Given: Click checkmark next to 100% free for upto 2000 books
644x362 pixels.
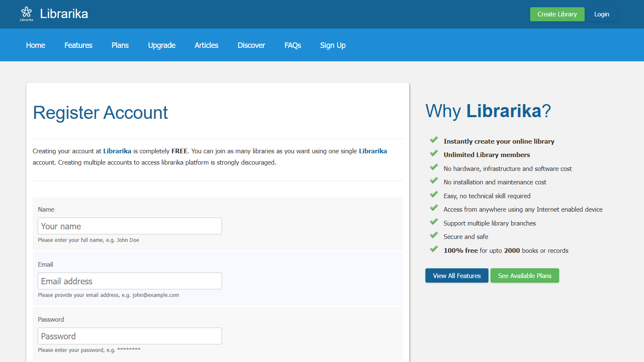Looking at the screenshot, I should 434,249.
